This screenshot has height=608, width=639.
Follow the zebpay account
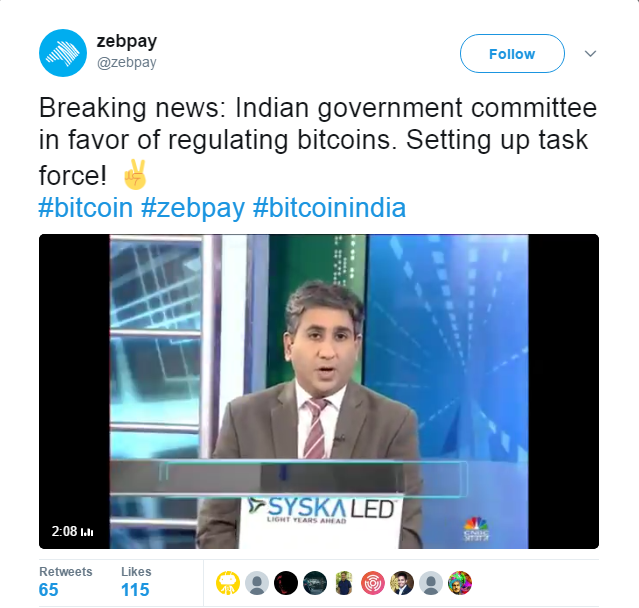click(x=512, y=53)
